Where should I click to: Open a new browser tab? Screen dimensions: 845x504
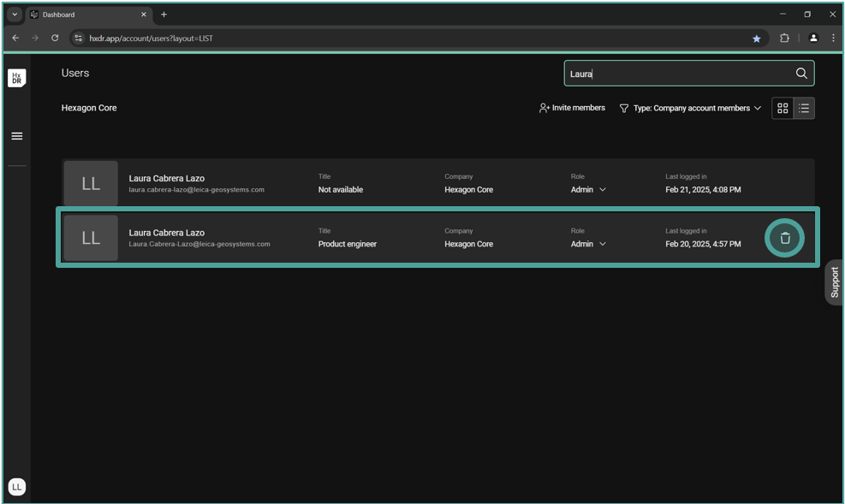pyautogui.click(x=164, y=15)
